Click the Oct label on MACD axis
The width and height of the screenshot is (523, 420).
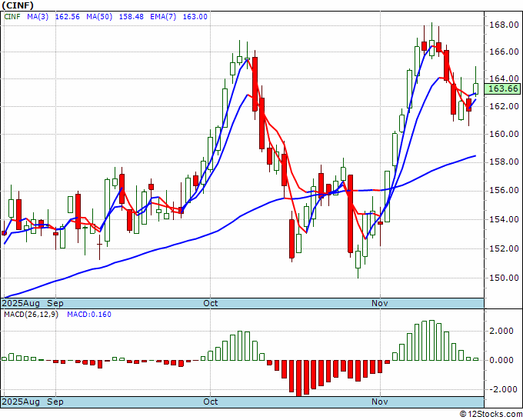point(211,402)
